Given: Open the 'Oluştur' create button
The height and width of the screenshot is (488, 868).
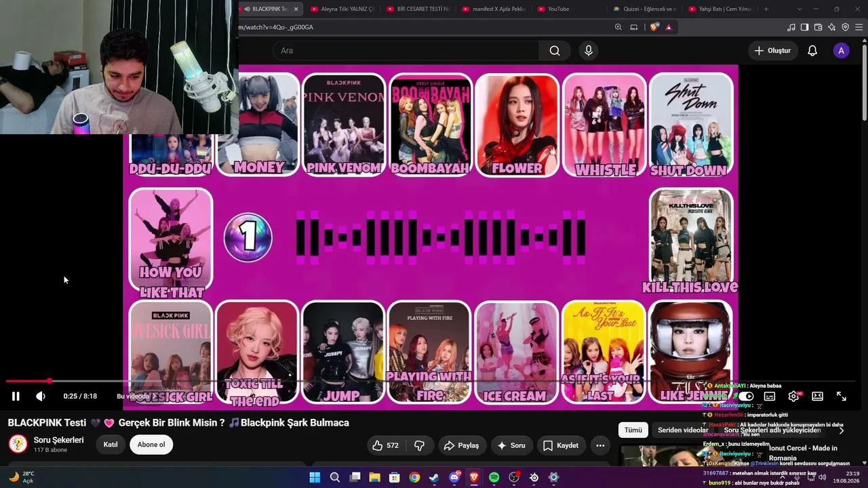Looking at the screenshot, I should (x=772, y=51).
